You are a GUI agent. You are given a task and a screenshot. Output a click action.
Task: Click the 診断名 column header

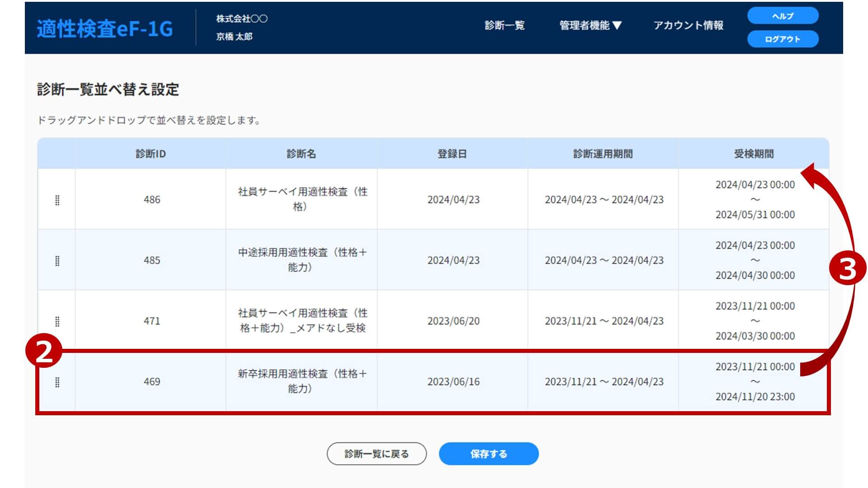pos(302,154)
